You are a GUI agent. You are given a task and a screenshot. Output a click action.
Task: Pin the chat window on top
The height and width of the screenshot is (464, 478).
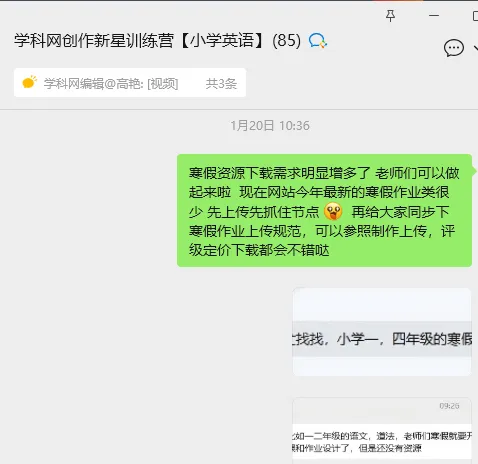tap(390, 15)
